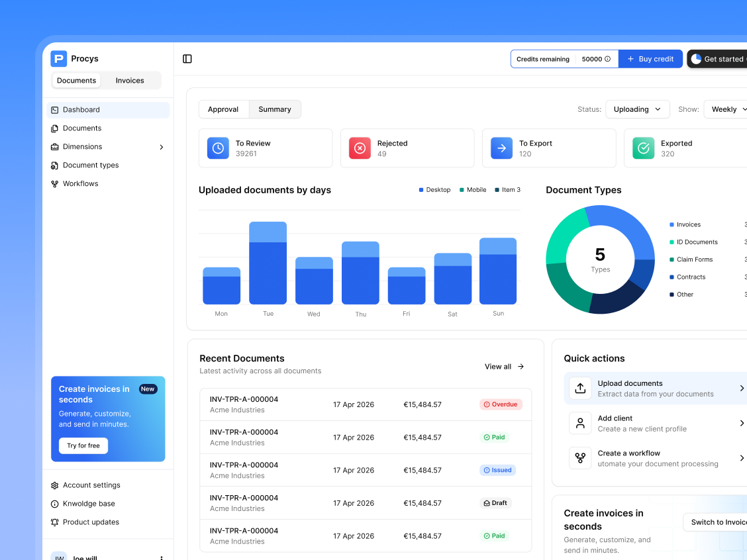Viewport: 747px width, 560px height.
Task: Click the New badge on promo card
Action: [x=148, y=389]
